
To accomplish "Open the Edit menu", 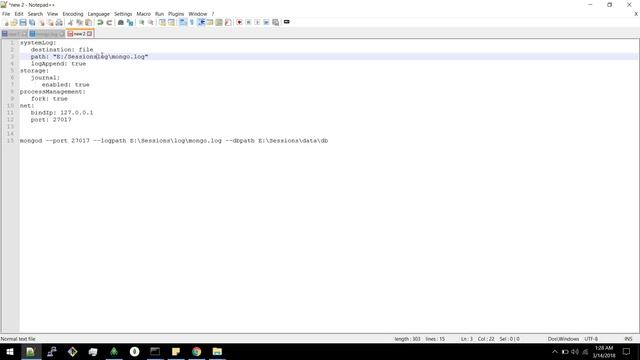I will pos(19,14).
